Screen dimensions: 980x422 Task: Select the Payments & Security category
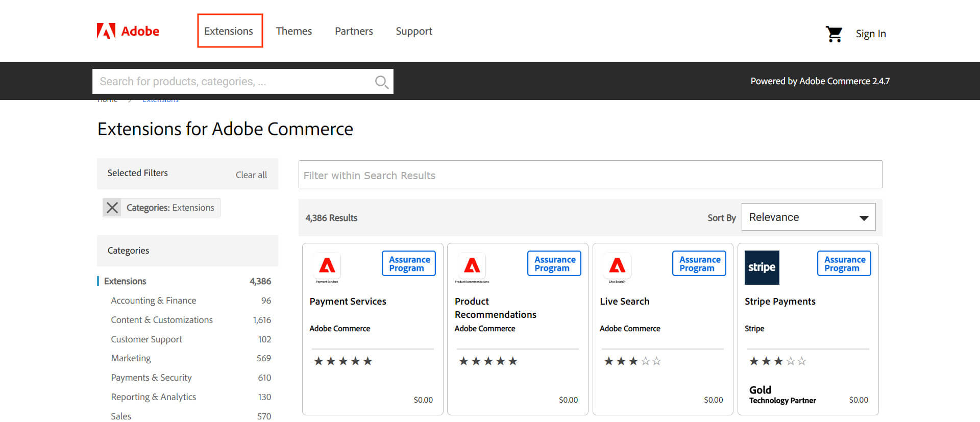point(152,378)
